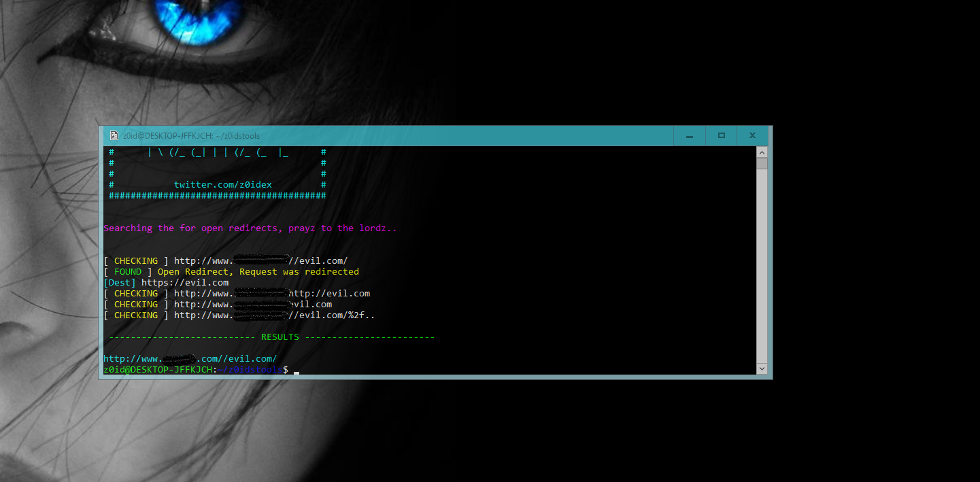Close the z0idstools terminal window

[752, 136]
